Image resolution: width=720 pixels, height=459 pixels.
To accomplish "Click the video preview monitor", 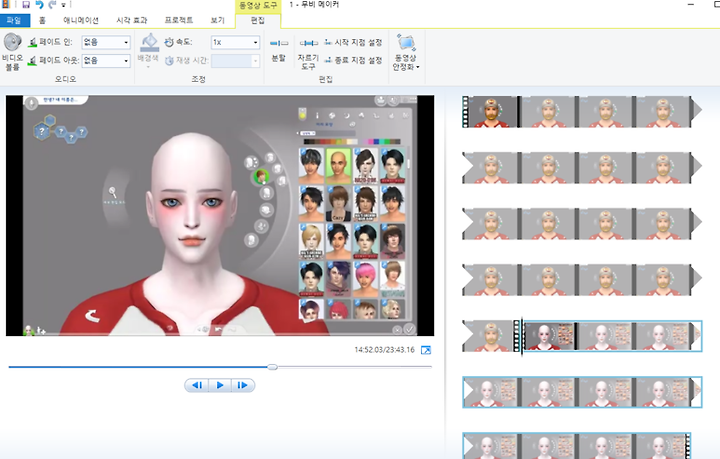I will 220,216.
